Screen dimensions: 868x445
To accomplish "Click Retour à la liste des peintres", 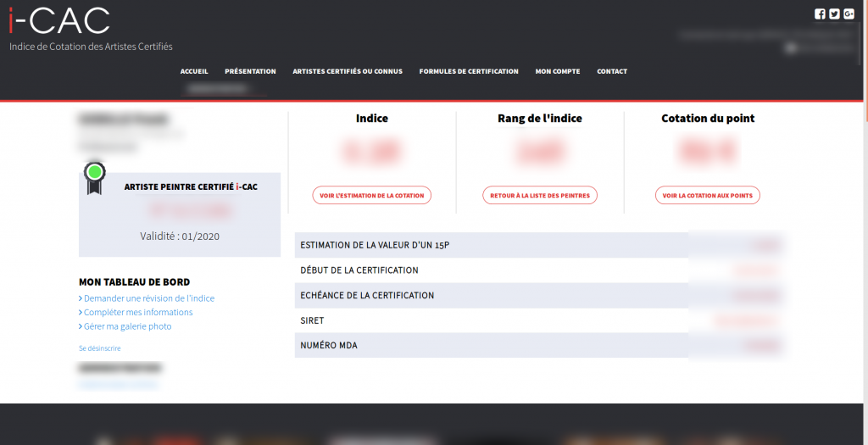I will tap(540, 196).
